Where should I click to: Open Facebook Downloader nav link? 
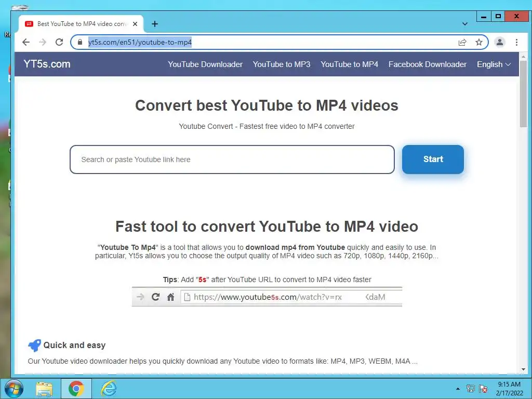[428, 64]
